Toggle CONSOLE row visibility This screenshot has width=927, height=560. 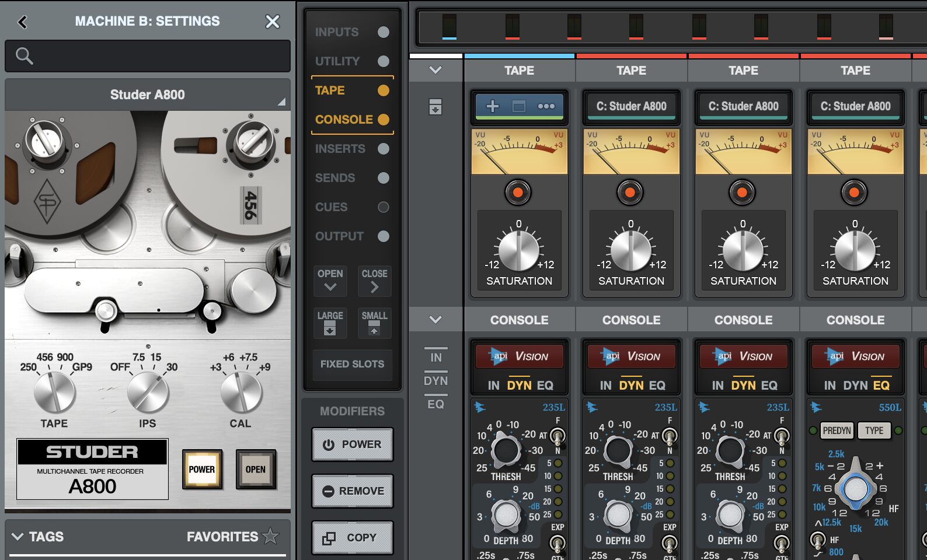pyautogui.click(x=384, y=120)
